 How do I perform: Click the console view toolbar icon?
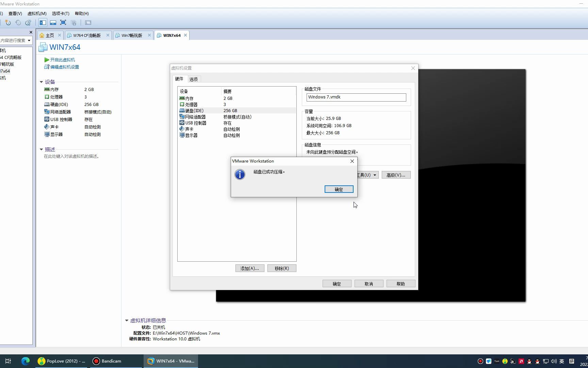[x=88, y=23]
